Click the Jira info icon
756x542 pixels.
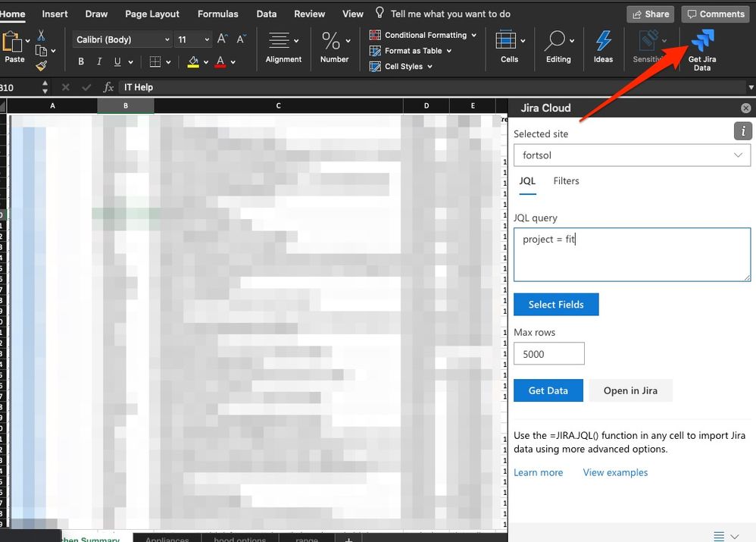pyautogui.click(x=743, y=131)
